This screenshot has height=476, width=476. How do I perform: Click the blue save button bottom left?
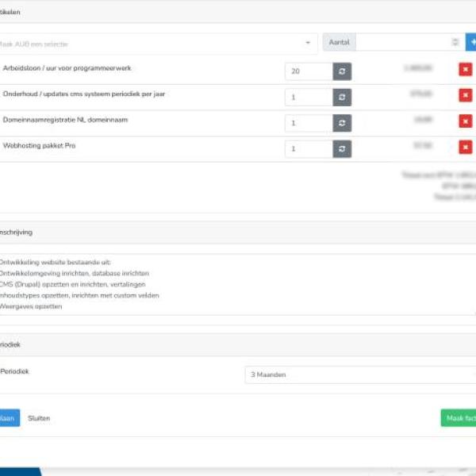point(8,418)
